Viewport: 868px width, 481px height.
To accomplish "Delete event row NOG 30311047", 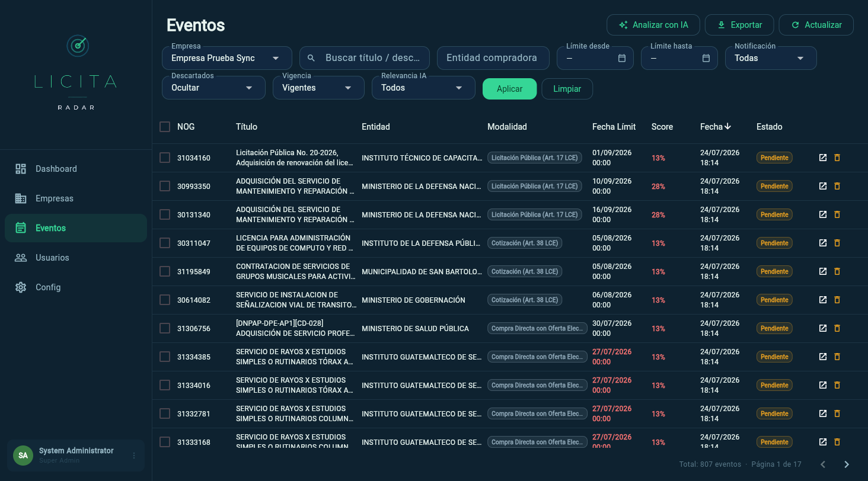I will tap(837, 243).
